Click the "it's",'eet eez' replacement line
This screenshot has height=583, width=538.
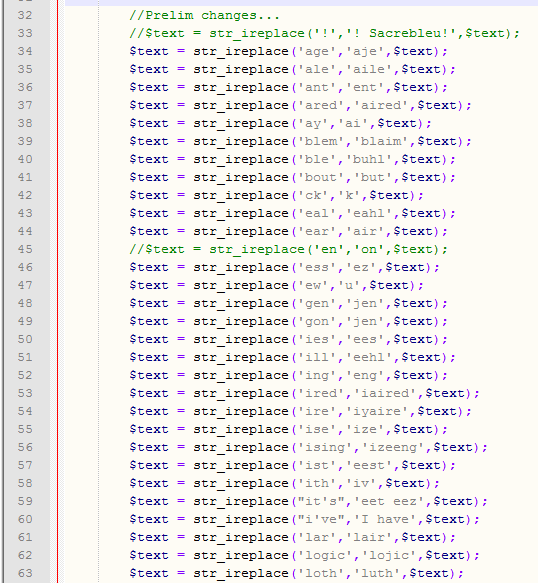308,501
